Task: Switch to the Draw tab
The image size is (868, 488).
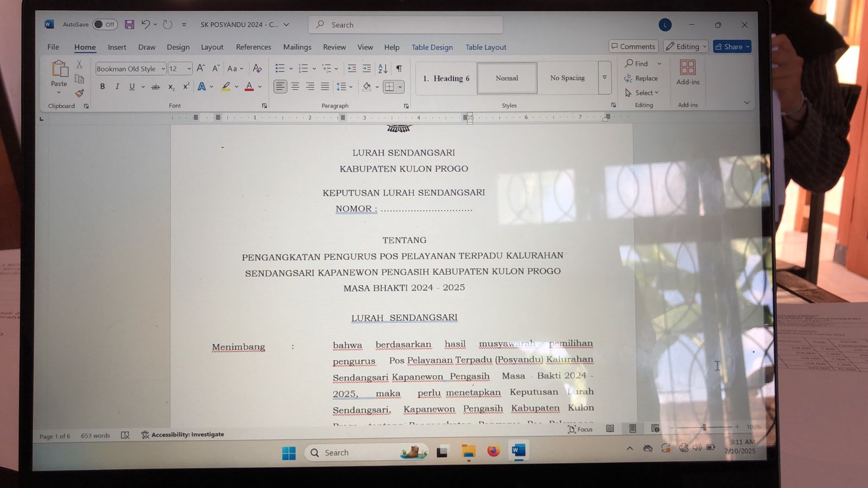Action: pyautogui.click(x=146, y=47)
